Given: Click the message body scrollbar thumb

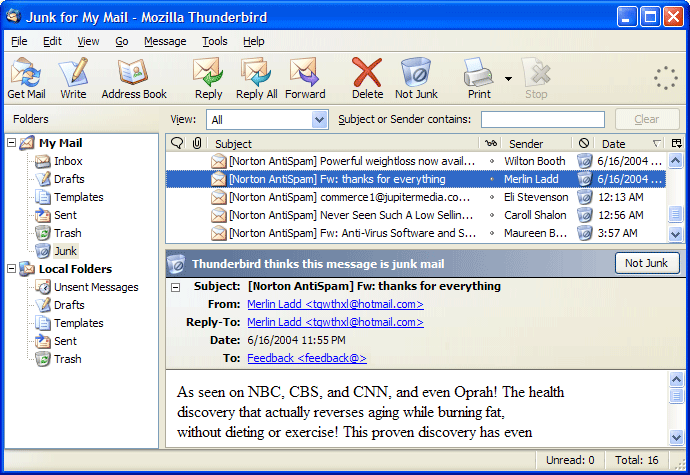Looking at the screenshot, I should [x=676, y=395].
